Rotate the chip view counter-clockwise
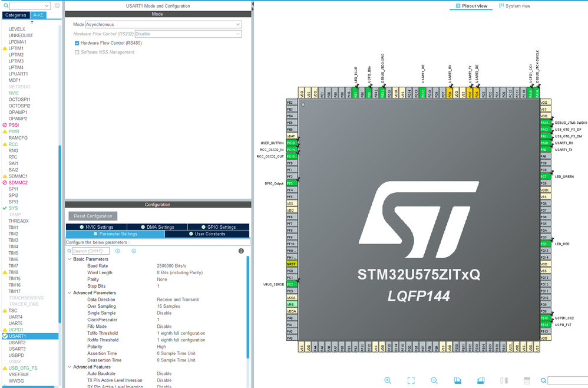The height and width of the screenshot is (388, 588). click(x=481, y=380)
